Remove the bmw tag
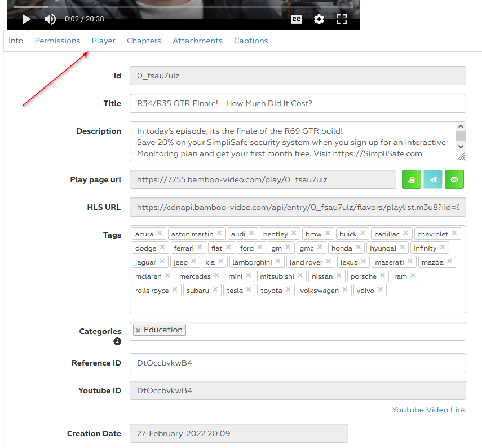482x448 pixels. (x=328, y=233)
